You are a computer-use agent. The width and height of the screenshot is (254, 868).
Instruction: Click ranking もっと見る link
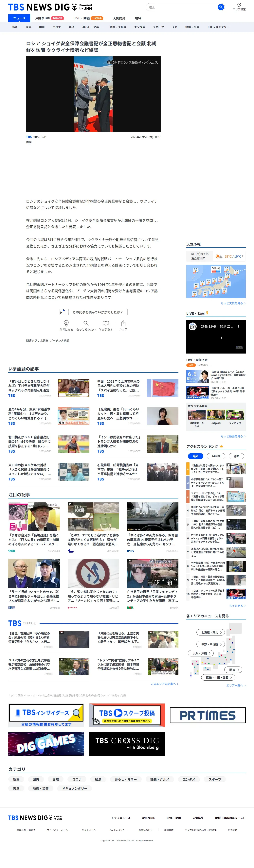pyautogui.click(x=237, y=606)
